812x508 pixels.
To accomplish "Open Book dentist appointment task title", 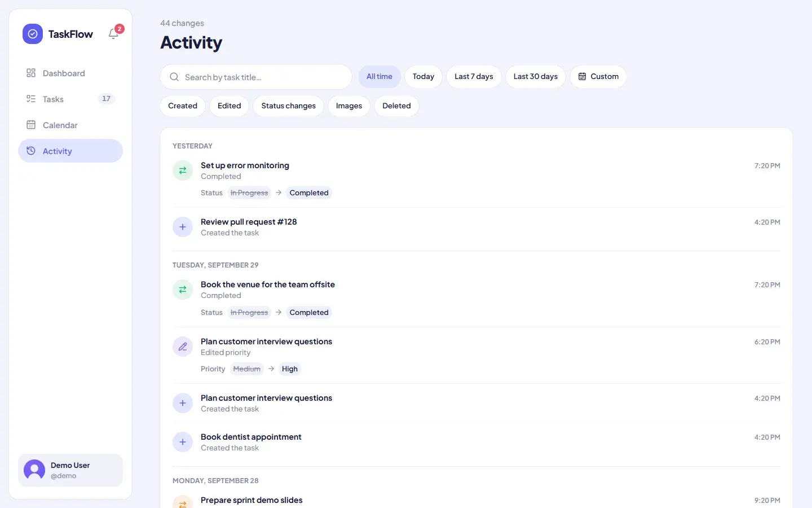I will [251, 437].
